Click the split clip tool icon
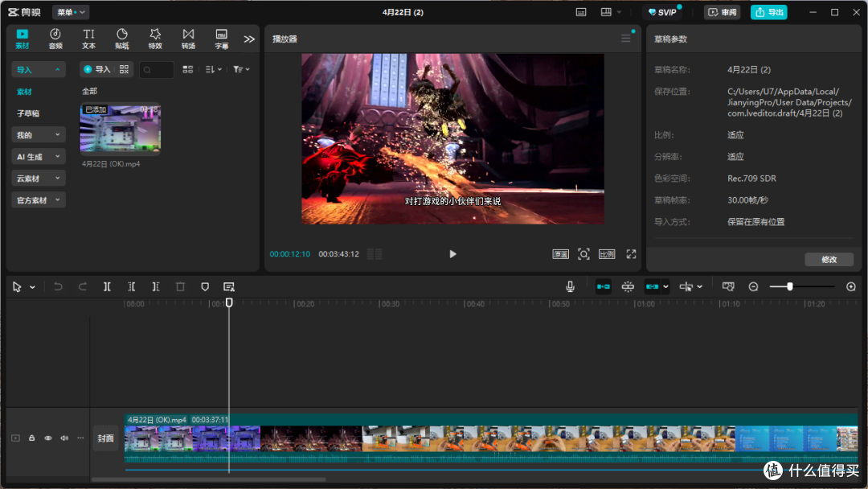Screen dimensions: 868x489 point(107,287)
